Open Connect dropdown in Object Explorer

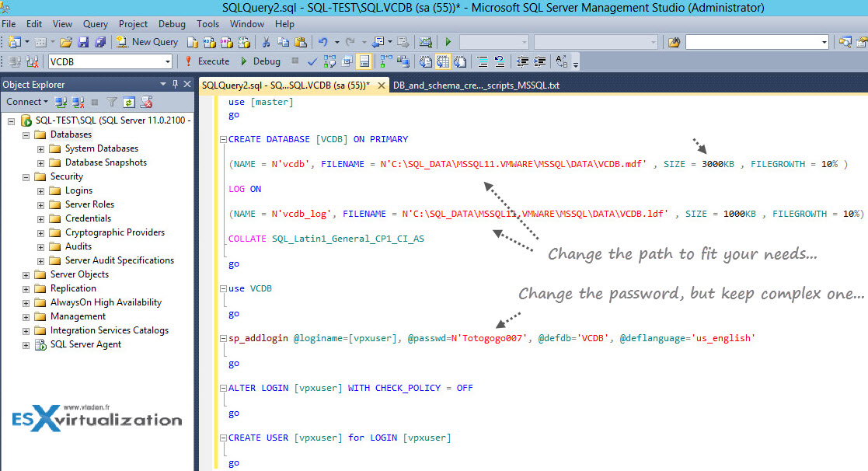pyautogui.click(x=27, y=102)
